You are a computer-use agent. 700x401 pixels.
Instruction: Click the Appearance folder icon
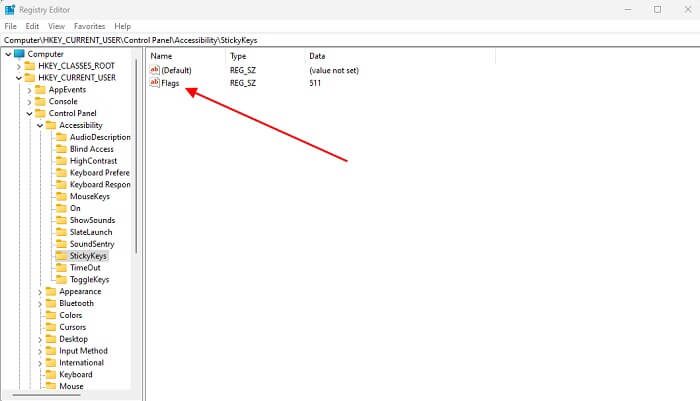point(51,292)
